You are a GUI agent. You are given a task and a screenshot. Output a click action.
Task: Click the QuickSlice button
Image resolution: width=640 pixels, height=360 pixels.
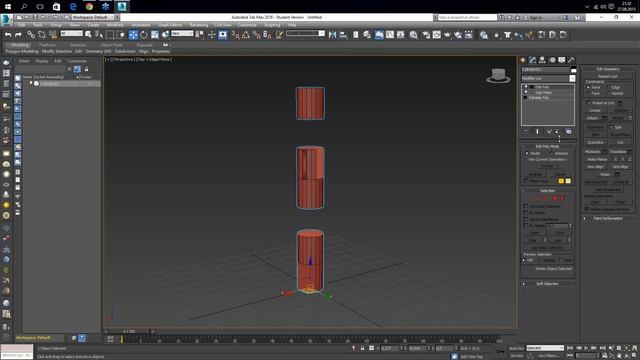tap(596, 142)
